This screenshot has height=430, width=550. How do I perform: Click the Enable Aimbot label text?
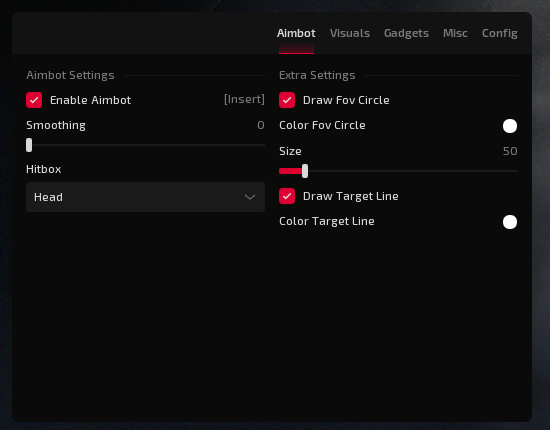pyautogui.click(x=90, y=100)
